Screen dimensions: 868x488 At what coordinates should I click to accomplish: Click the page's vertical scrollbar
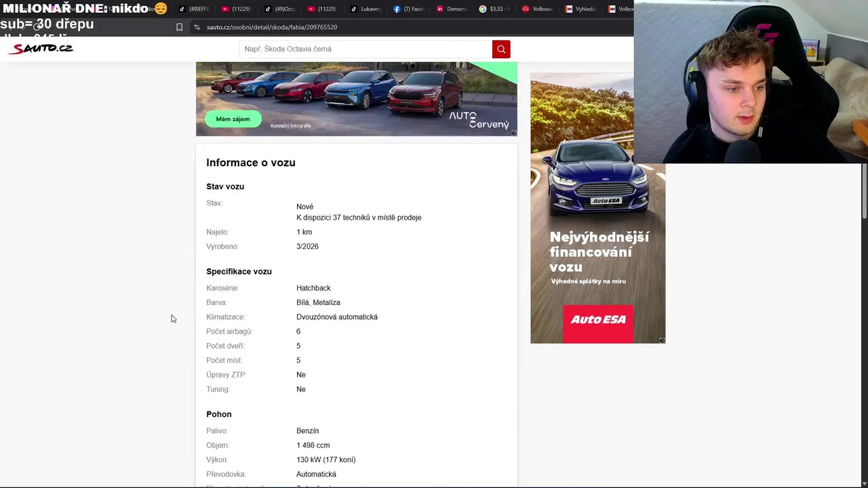865,190
